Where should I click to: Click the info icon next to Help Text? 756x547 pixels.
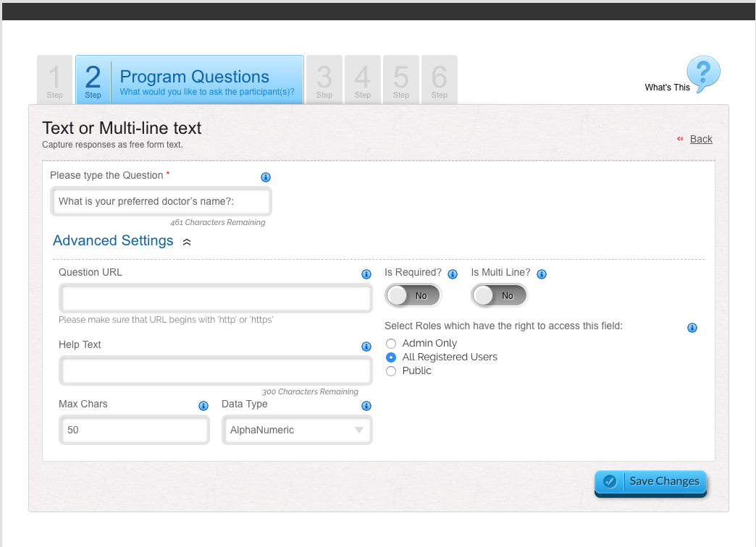click(366, 346)
